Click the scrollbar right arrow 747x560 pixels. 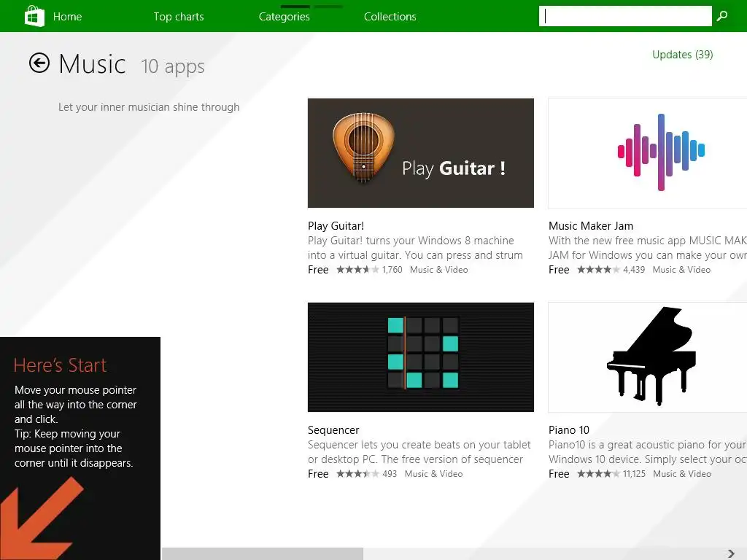click(x=731, y=553)
